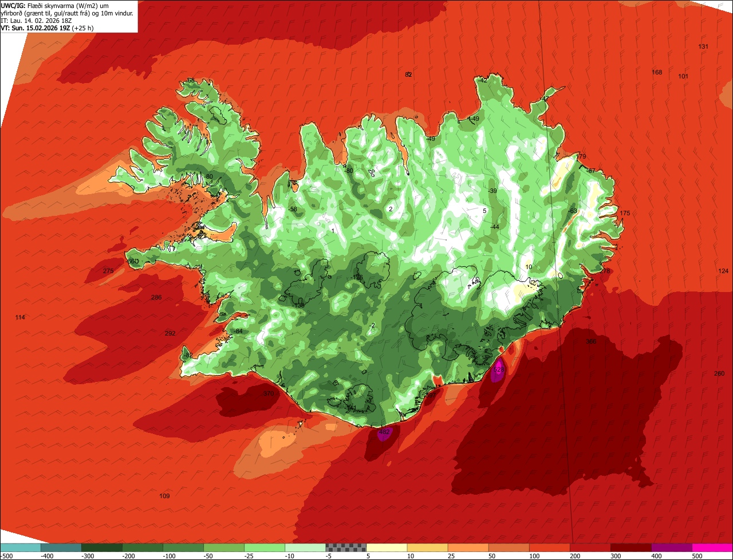Select the legend swatch between -200 and -100
733x560 pixels.
click(x=143, y=547)
